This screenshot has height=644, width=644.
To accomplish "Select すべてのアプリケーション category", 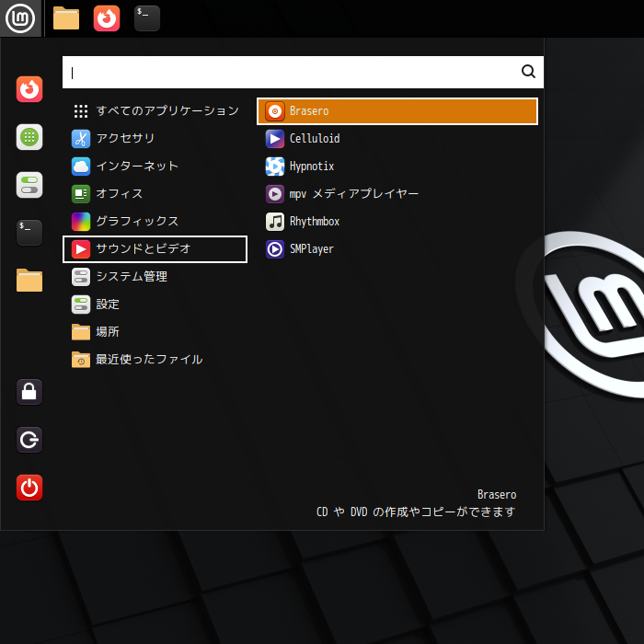I will point(155,111).
